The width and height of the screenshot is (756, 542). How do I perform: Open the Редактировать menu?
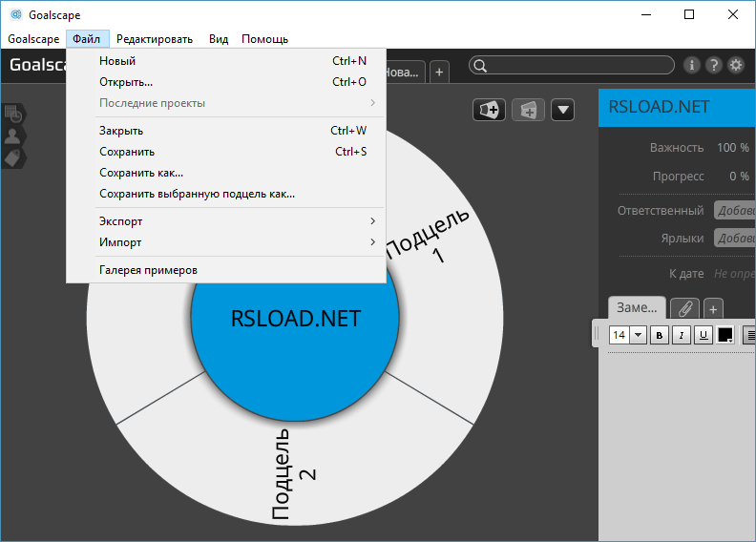click(x=155, y=39)
